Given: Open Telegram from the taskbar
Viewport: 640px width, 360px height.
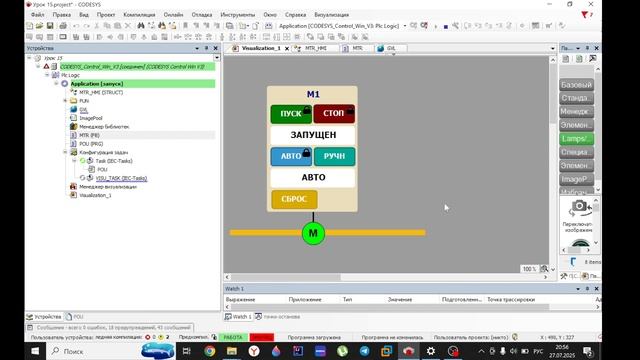Looking at the screenshot, I should [364, 351].
